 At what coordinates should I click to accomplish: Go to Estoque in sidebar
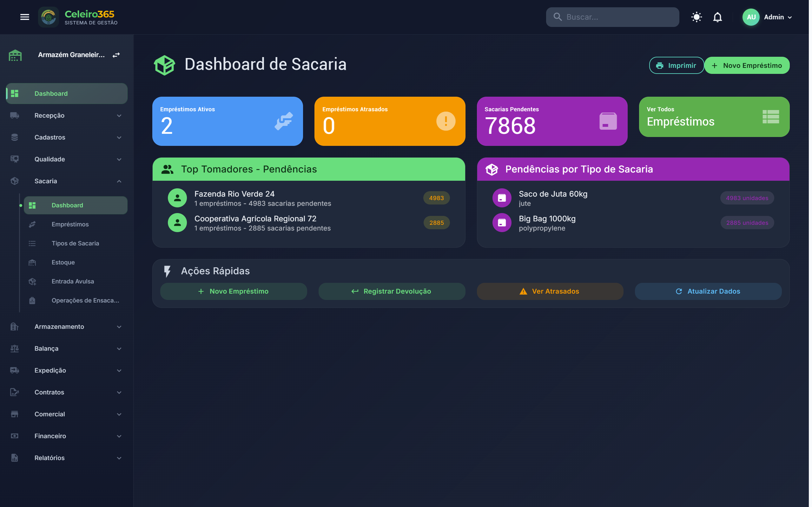point(63,263)
